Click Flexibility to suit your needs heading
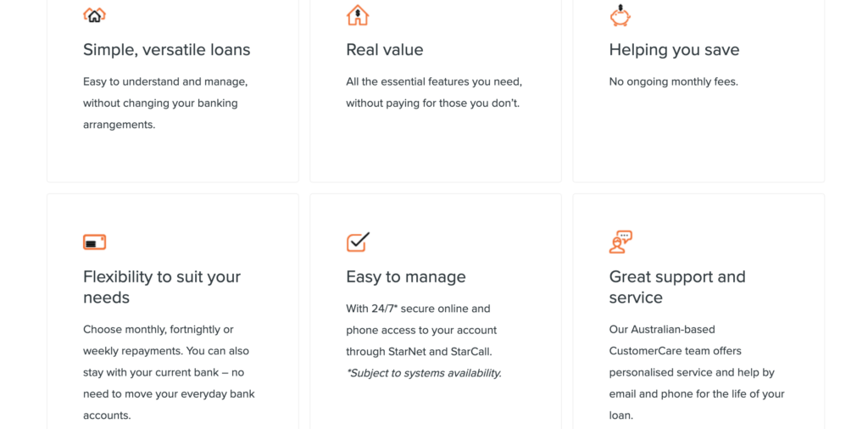This screenshot has width=868, height=429. 162,287
